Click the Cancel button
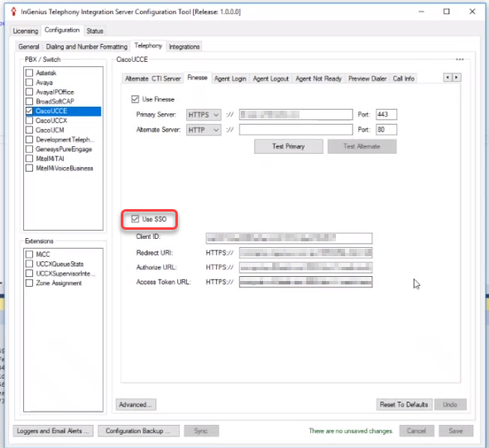Screen dimensions: 489x448 [x=417, y=431]
